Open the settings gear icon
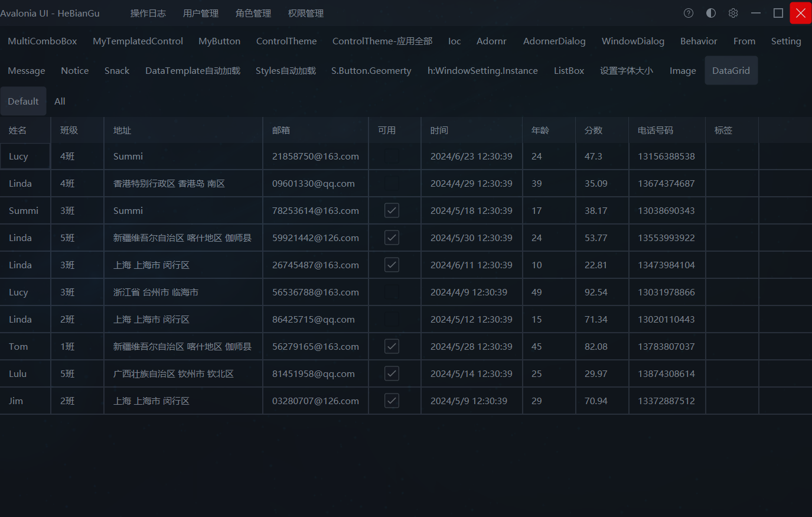The width and height of the screenshot is (812, 517). point(733,13)
